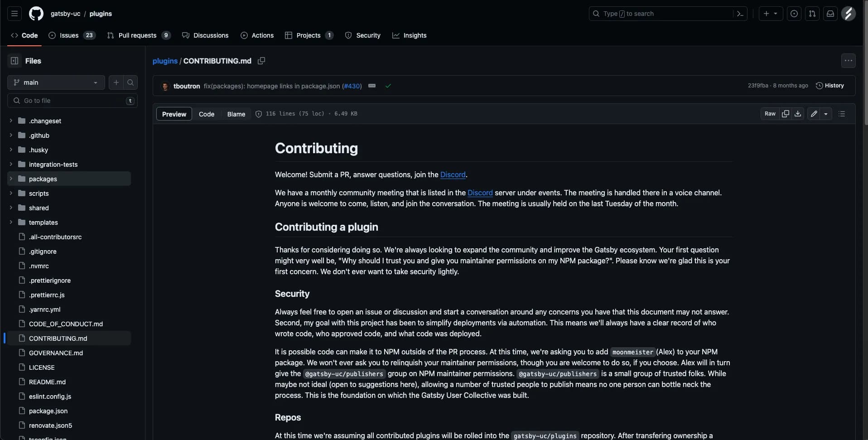This screenshot has height=440, width=868.
Task: Focus the 'Type / to search' box
Action: [x=662, y=14]
